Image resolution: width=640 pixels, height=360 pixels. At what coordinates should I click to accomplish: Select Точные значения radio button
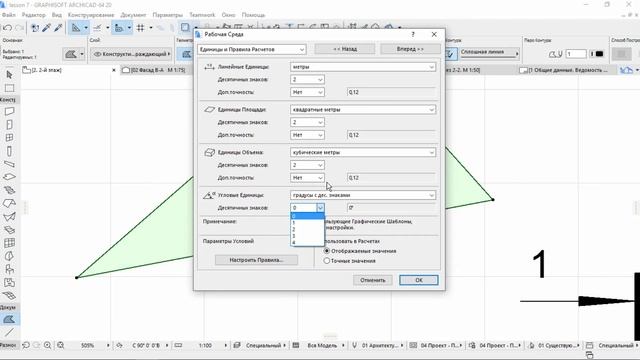[327, 261]
